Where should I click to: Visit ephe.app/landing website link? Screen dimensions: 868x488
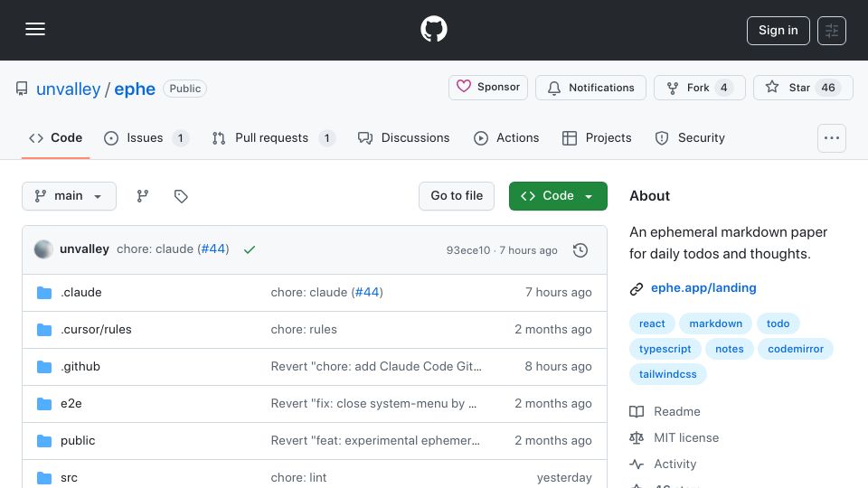703,287
